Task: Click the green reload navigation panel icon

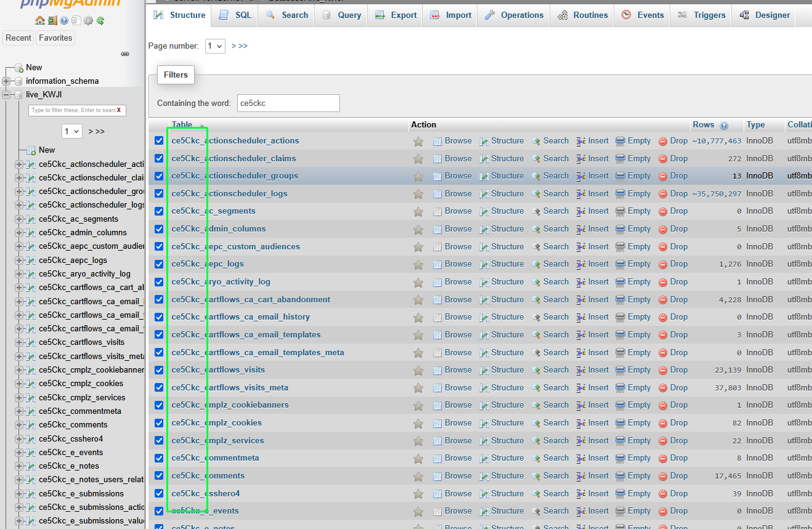Action: click(x=100, y=20)
